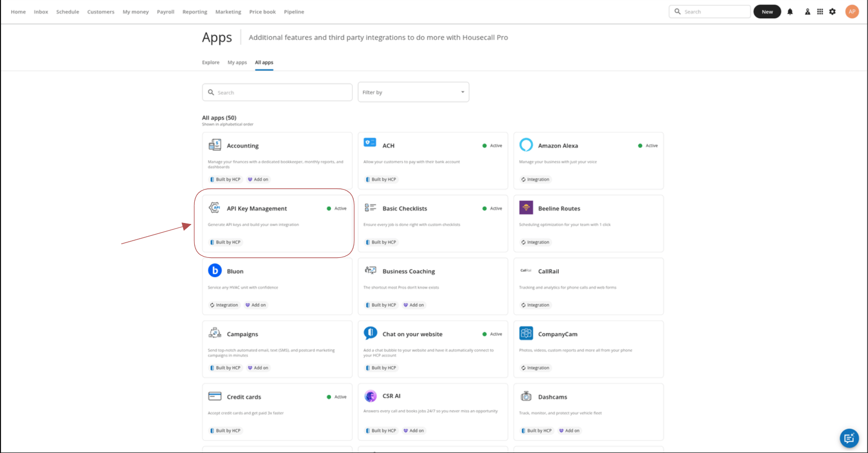Click the CSR AI icon

[x=370, y=396]
